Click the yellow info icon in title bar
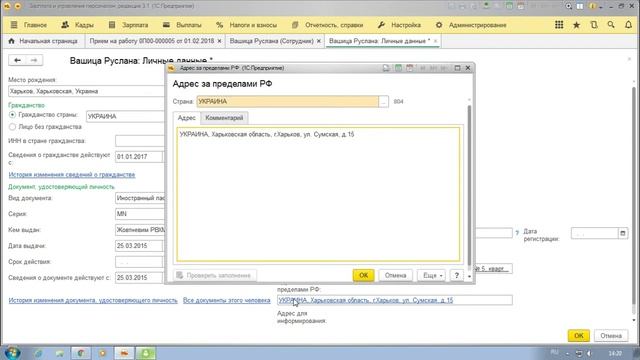 click(x=593, y=6)
